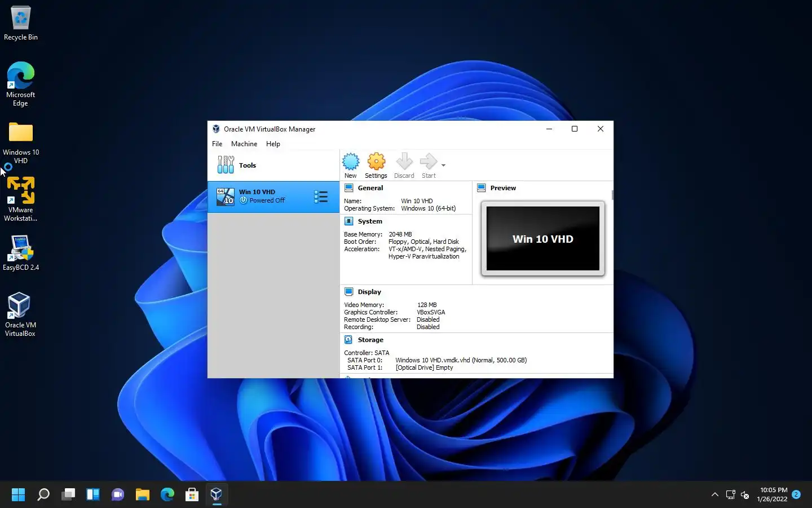The width and height of the screenshot is (812, 508).
Task: Select EasyBCD 2.4 desktop shortcut
Action: [x=21, y=253]
